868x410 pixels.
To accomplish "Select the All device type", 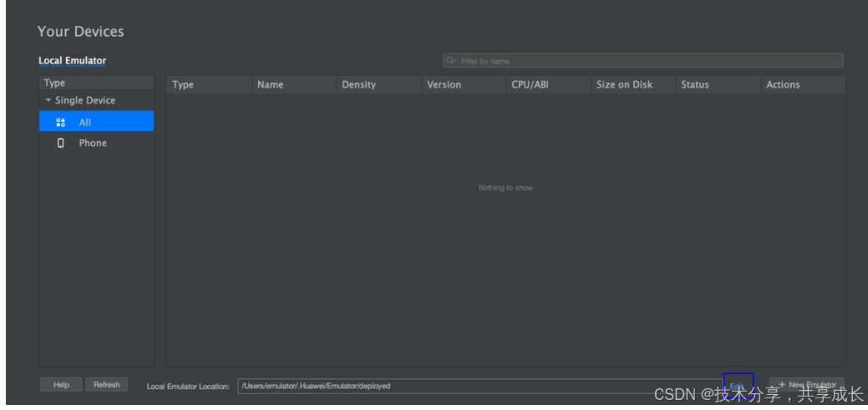I will pyautogui.click(x=85, y=122).
